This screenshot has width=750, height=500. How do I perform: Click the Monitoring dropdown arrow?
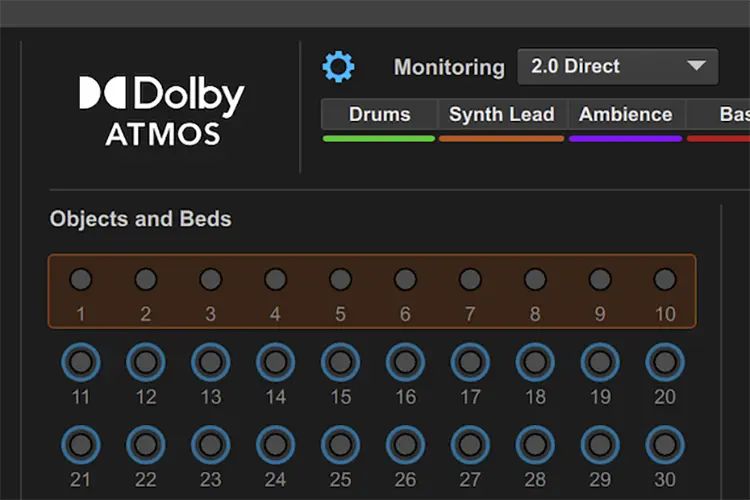696,66
